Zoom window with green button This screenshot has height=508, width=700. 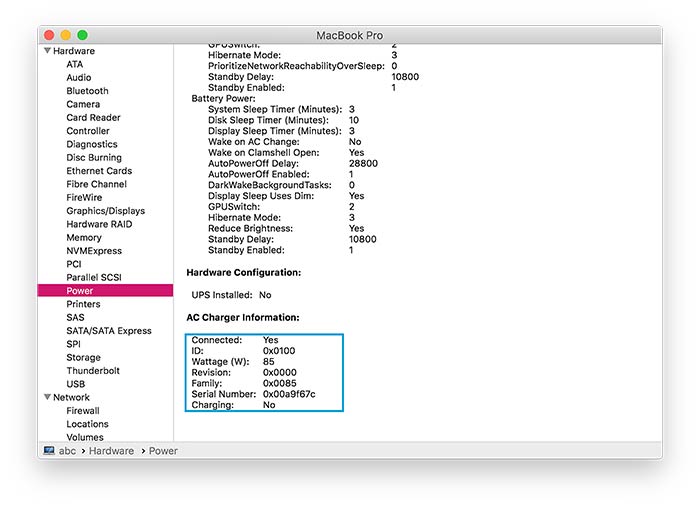[x=83, y=35]
